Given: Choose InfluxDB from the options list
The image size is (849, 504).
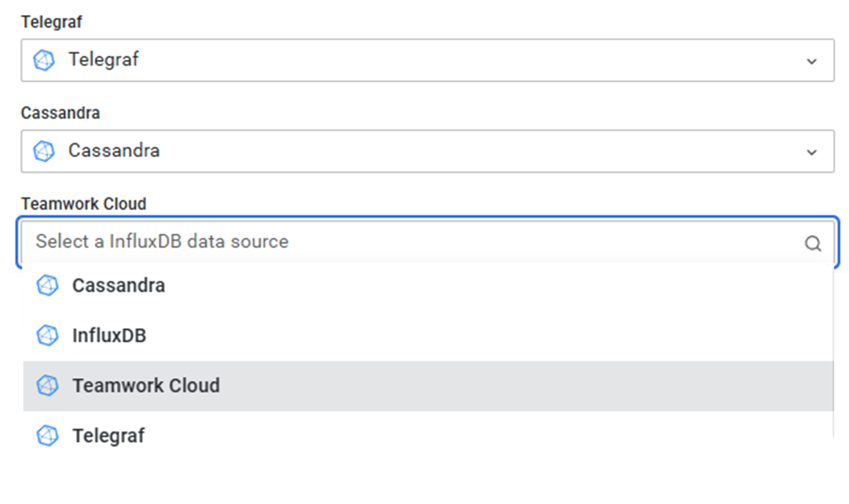Looking at the screenshot, I should click(x=109, y=335).
